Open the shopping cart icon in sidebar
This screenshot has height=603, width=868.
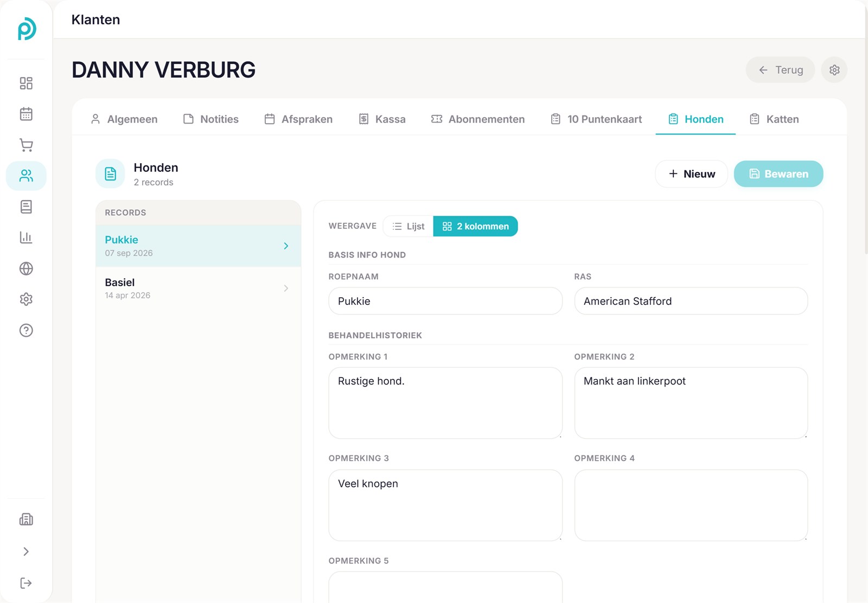coord(26,145)
